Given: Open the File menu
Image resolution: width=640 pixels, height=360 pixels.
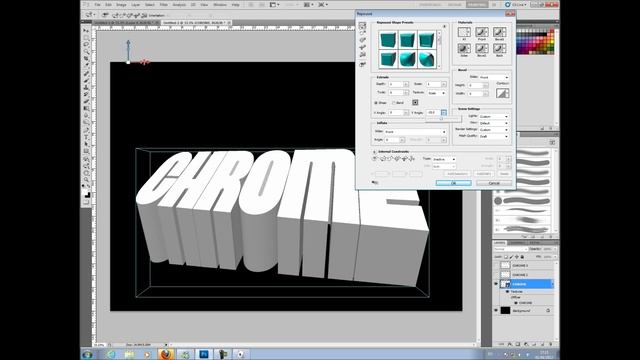Looking at the screenshot, I should pos(98,5).
